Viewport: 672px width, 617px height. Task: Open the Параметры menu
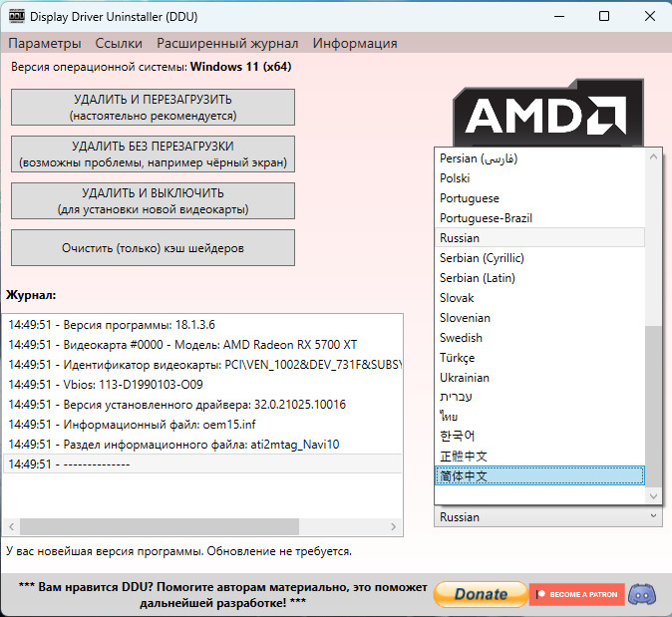pos(45,43)
